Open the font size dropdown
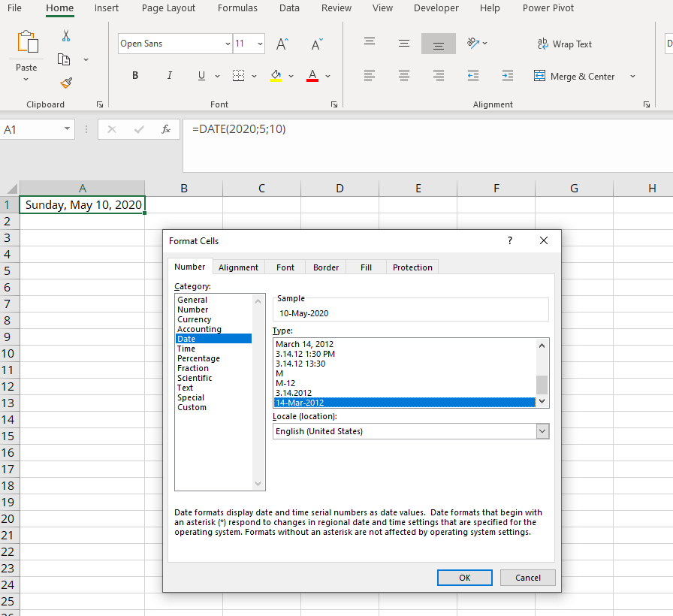673x616 pixels. tap(260, 44)
